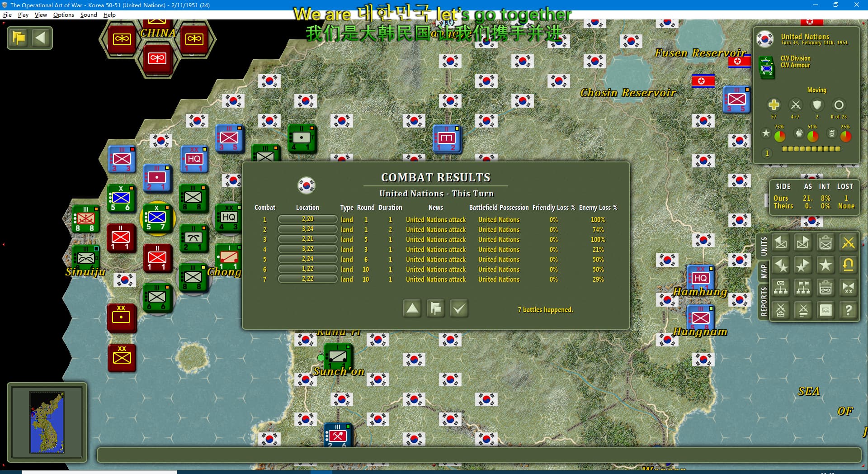
Task: Switch to the REPORTS side tab
Action: 764,302
